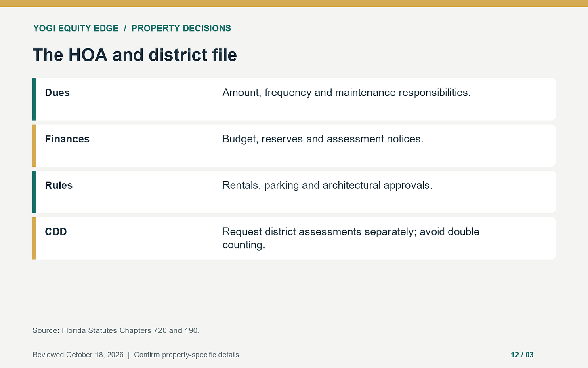Click the page number '12 / 03'
588x368 pixels.
tap(522, 355)
